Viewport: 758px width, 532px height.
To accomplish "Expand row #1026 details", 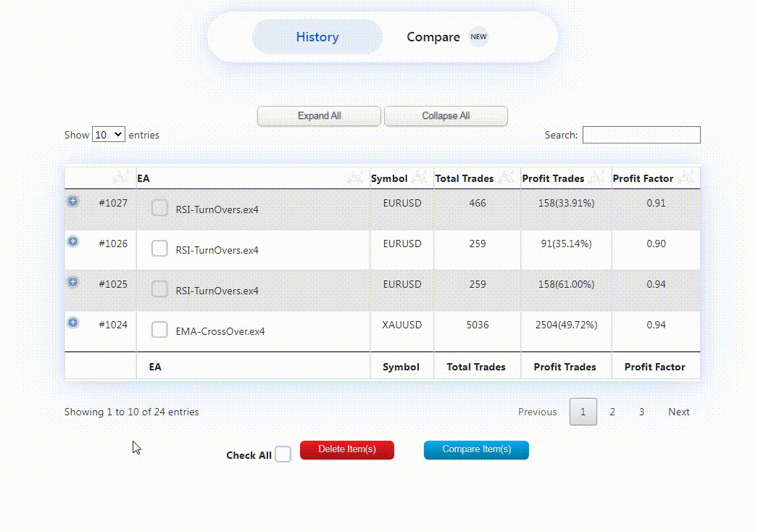I will pyautogui.click(x=72, y=241).
